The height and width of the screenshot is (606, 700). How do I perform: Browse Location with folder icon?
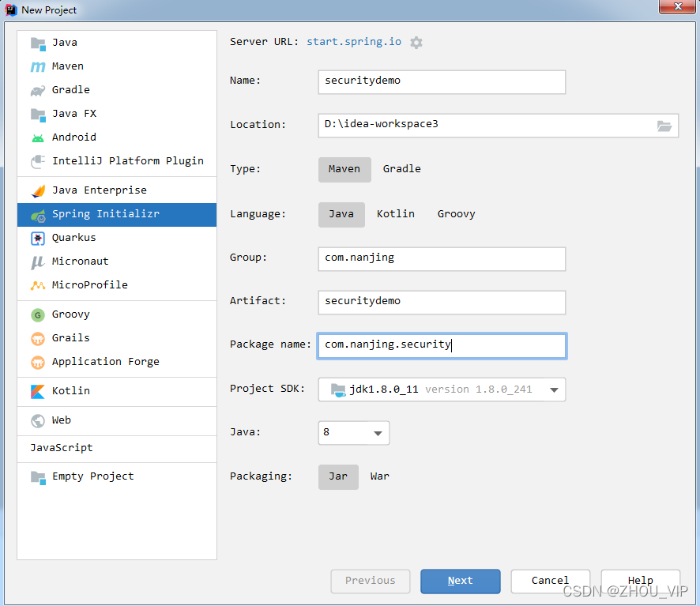coord(664,126)
